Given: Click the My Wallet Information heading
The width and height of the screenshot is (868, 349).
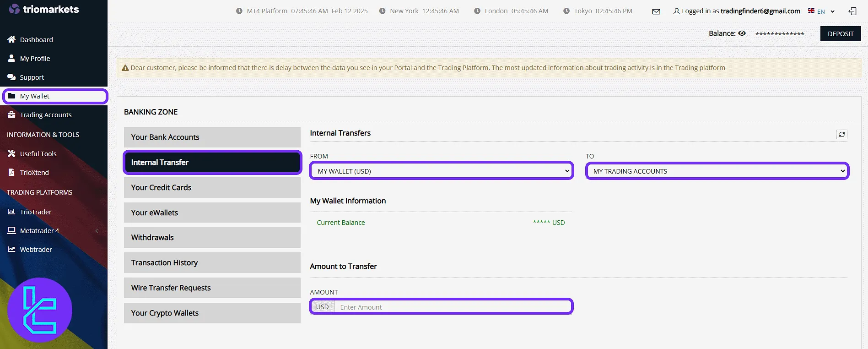Looking at the screenshot, I should pos(348,201).
